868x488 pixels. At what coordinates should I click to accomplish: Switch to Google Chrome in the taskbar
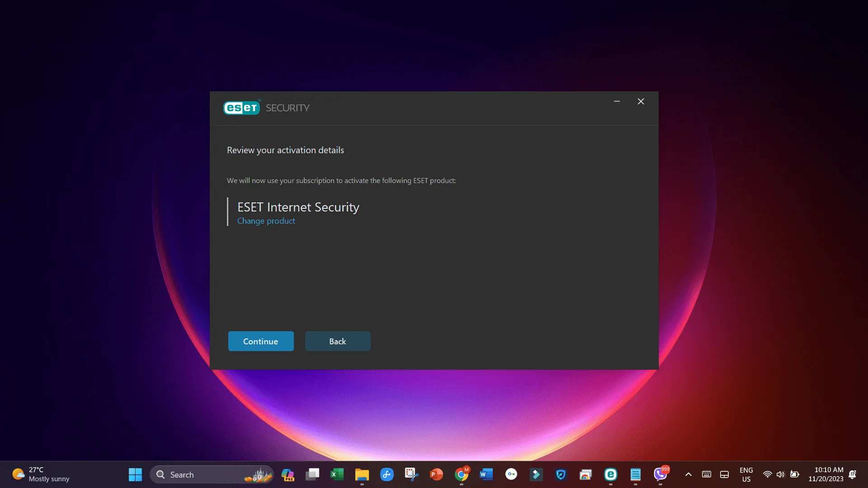coord(461,474)
